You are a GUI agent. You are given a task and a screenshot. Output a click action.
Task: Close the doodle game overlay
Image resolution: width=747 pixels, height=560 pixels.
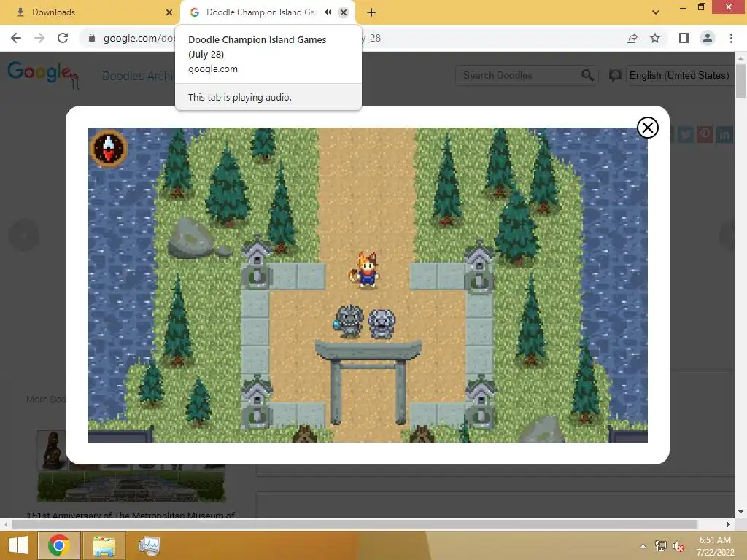648,128
